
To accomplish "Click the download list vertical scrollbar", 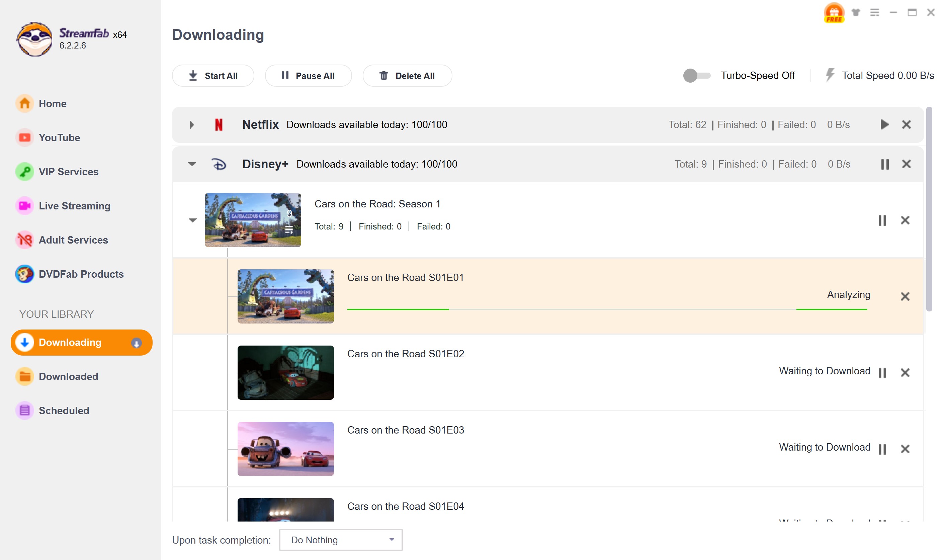I will click(929, 209).
